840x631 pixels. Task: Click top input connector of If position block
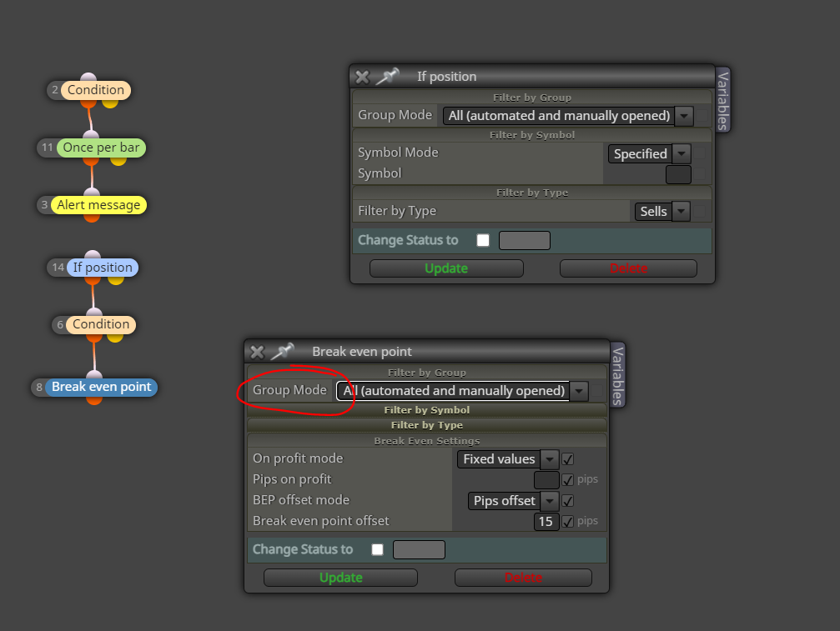click(x=93, y=255)
